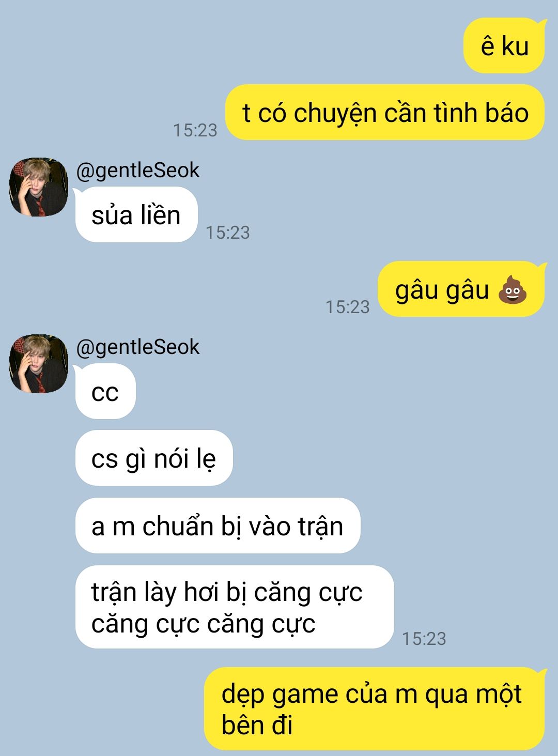Tap the 'gâu gâu' yellow message bubble

coord(461,289)
